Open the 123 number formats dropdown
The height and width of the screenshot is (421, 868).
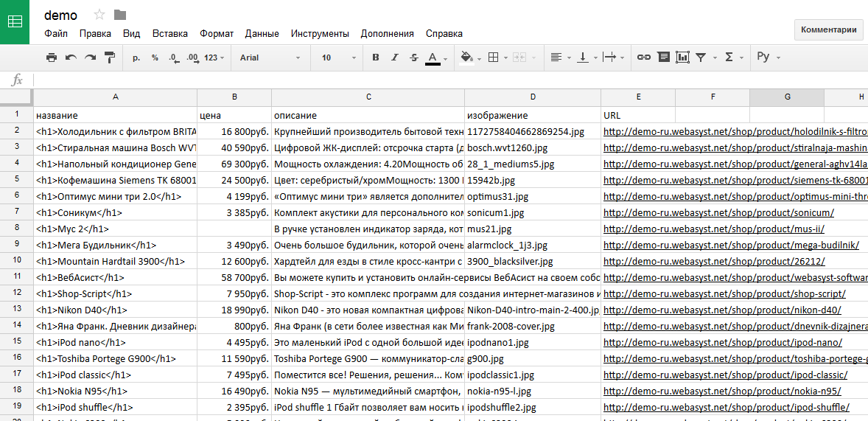pos(214,58)
